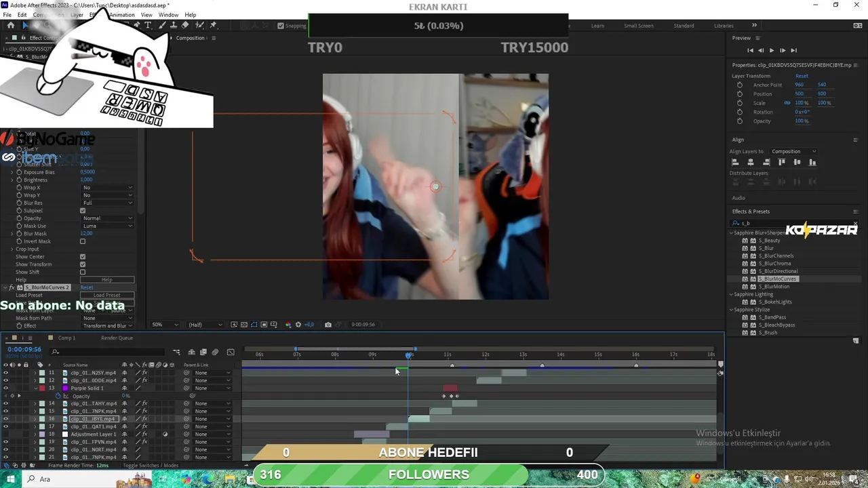Click Reset in Layer Transform properties
The height and width of the screenshot is (488, 868).
point(802,76)
